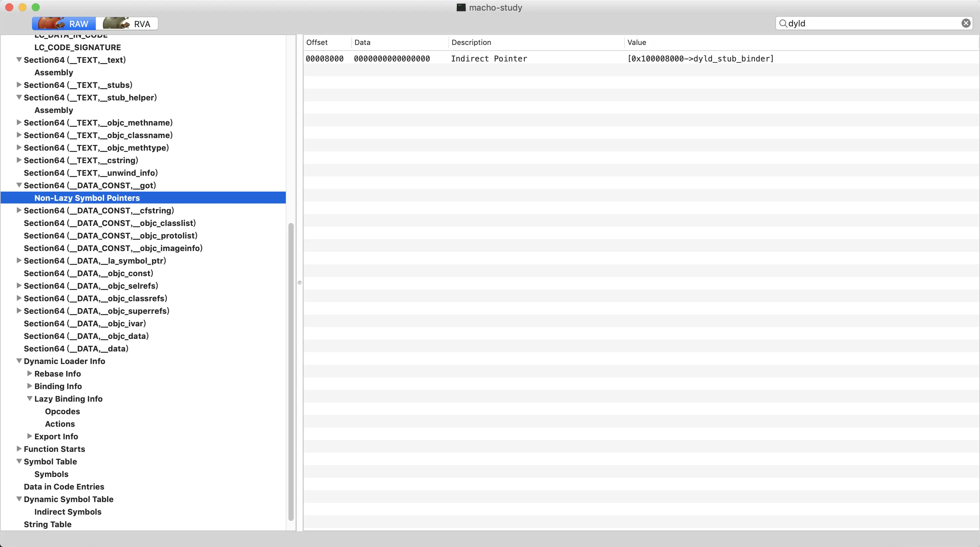Click the Offset column header
980x547 pixels.
tap(317, 42)
